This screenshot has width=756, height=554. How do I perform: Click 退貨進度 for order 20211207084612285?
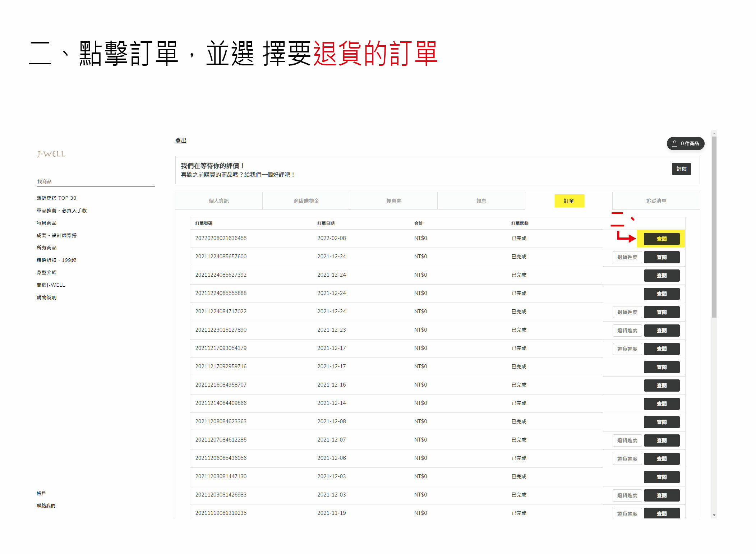pos(627,440)
